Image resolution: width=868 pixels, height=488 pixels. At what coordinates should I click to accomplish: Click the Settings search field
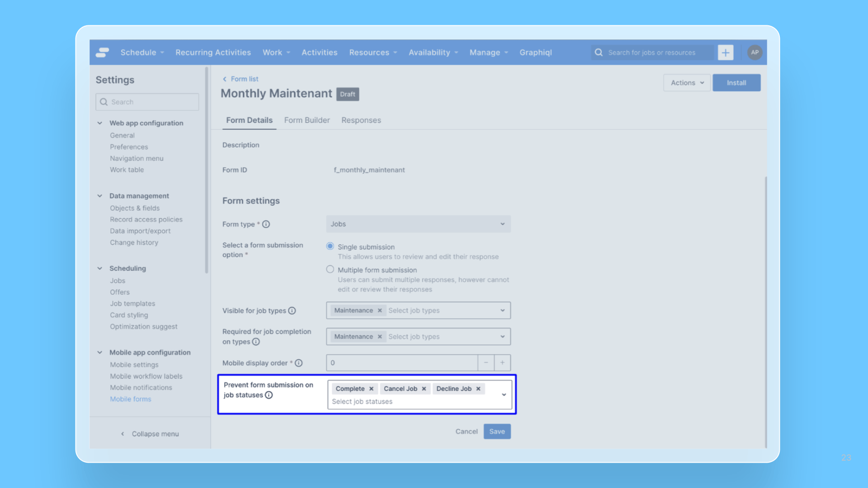(x=147, y=102)
